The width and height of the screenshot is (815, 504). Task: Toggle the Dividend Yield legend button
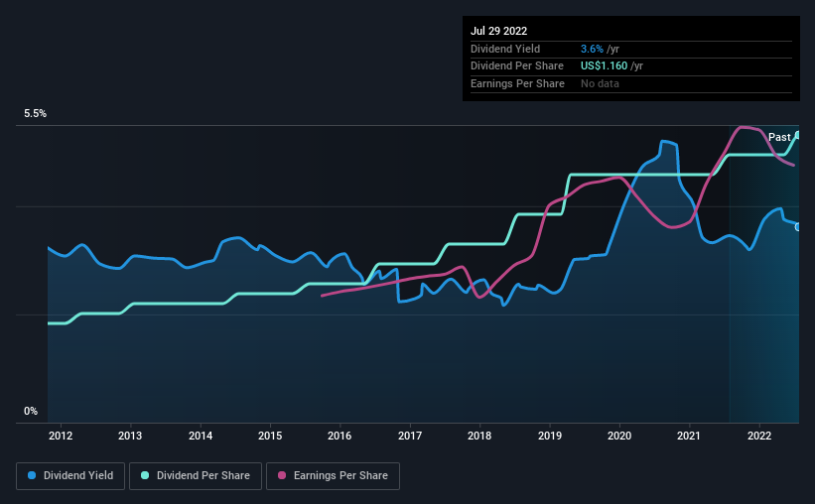70,476
